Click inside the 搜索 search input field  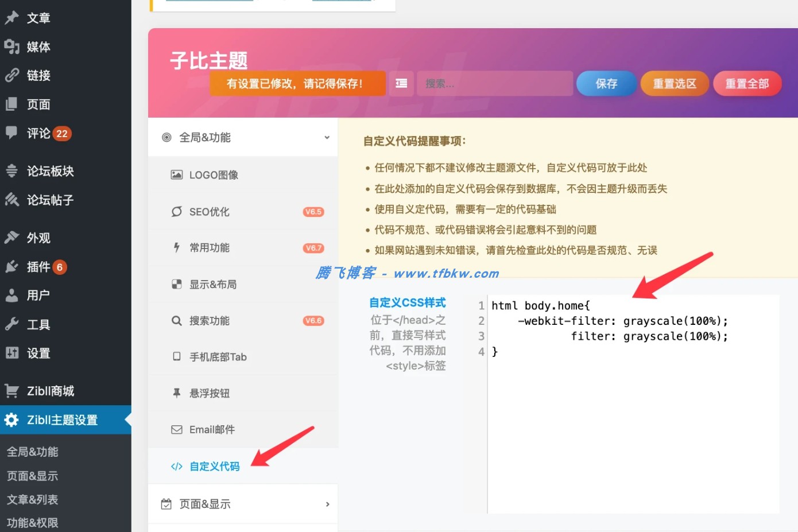click(x=494, y=83)
